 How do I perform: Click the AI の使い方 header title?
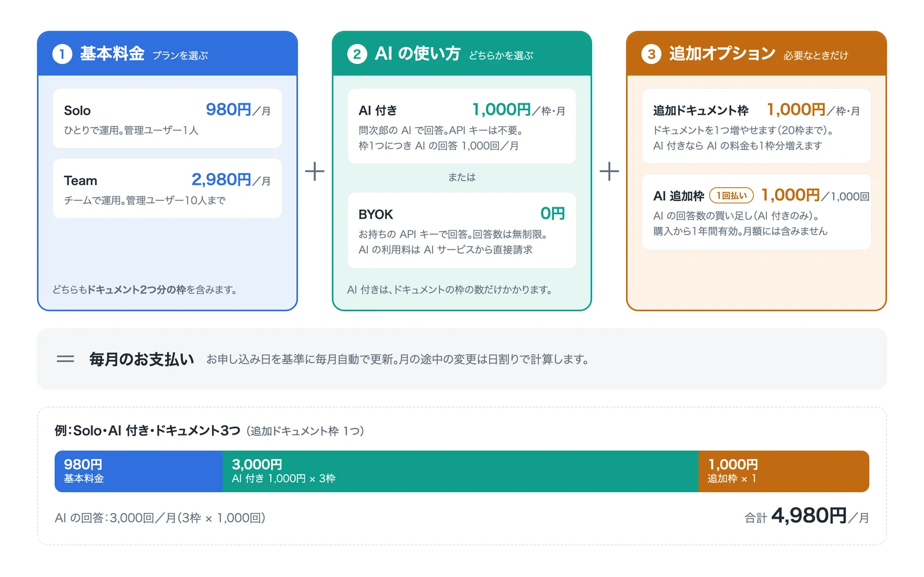[418, 54]
